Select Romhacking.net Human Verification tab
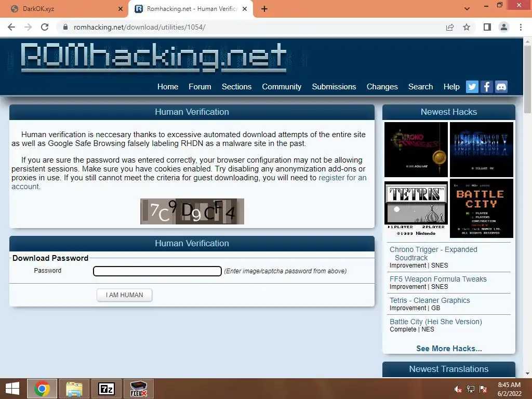The height and width of the screenshot is (399, 532). click(190, 9)
